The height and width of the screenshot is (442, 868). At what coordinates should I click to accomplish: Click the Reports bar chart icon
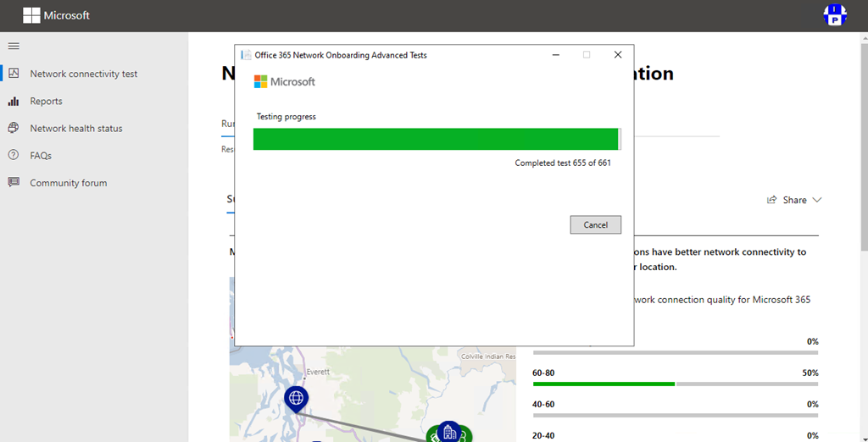coord(14,102)
